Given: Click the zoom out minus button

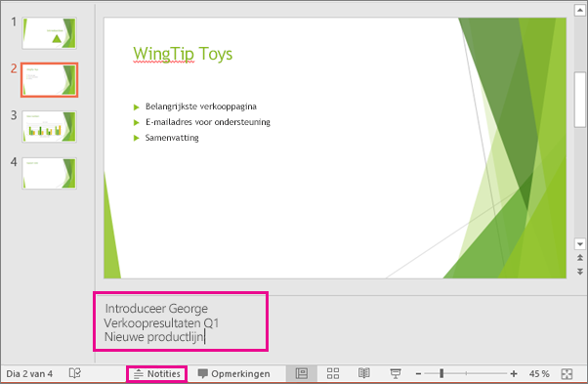Looking at the screenshot, I should (418, 374).
